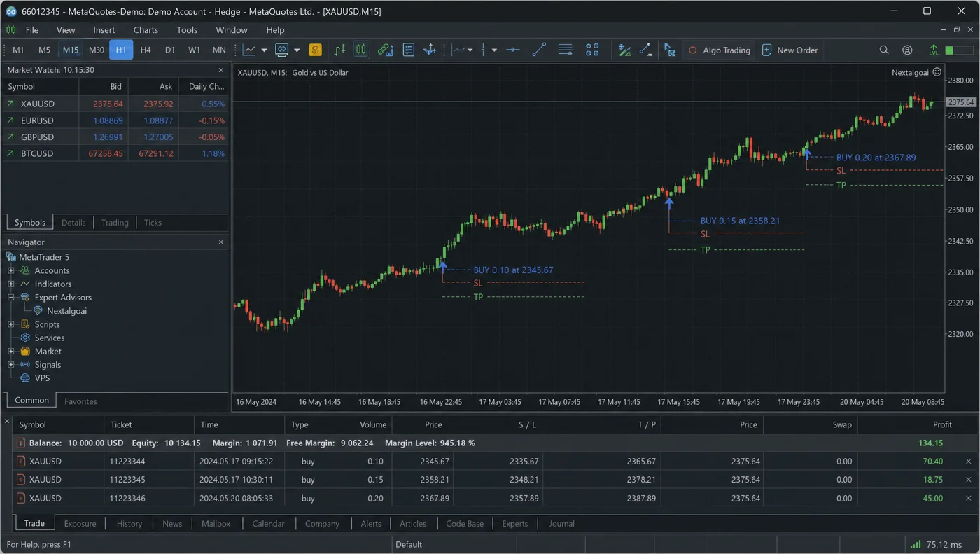The image size is (980, 554).
Task: Switch to W1 timeframe
Action: click(195, 50)
